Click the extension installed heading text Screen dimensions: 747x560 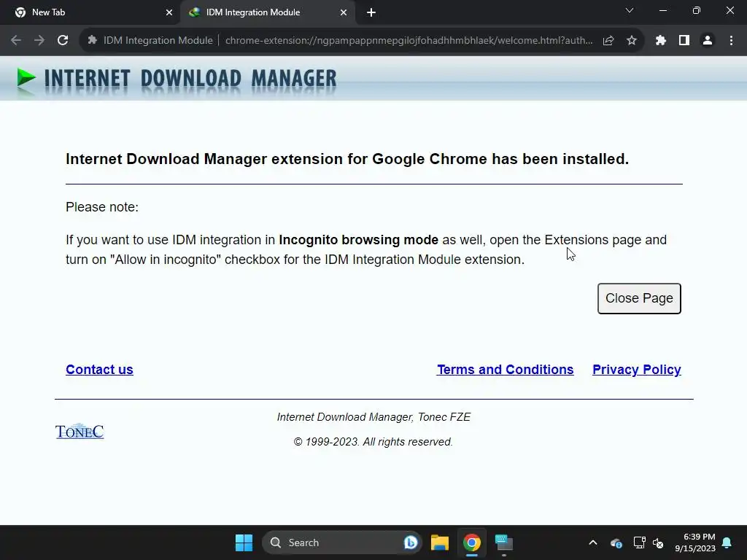tap(347, 159)
